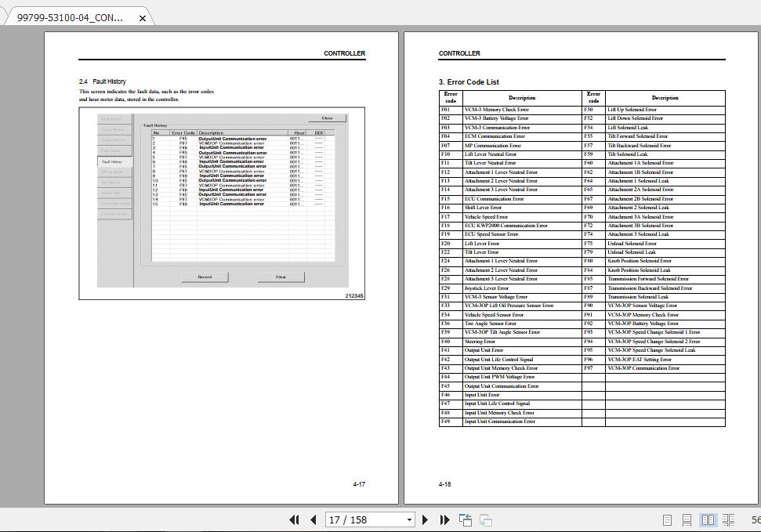Click 'Knob Position Solenoid Error' cell
761x532 pixels.
click(x=665, y=261)
